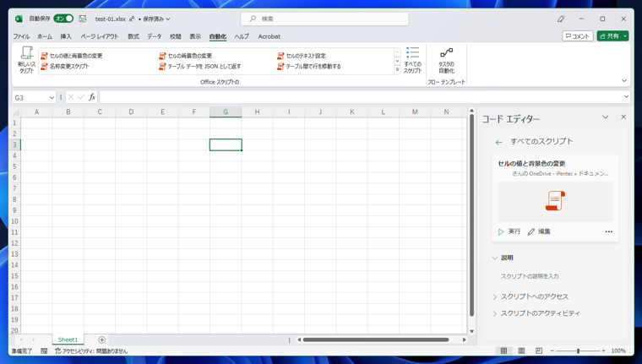Open the ヘルプ tab
This screenshot has height=364, width=642.
(242, 36)
